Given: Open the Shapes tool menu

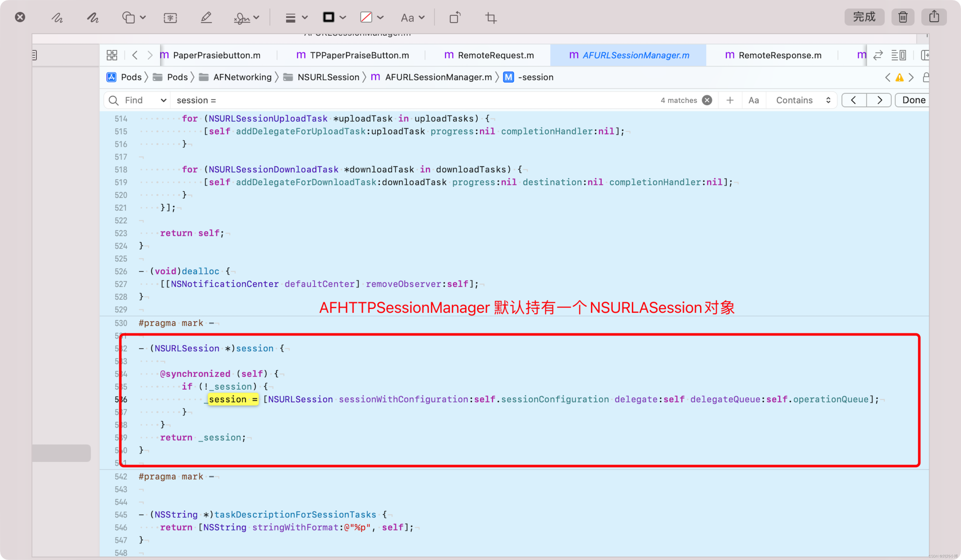Looking at the screenshot, I should coord(134,17).
